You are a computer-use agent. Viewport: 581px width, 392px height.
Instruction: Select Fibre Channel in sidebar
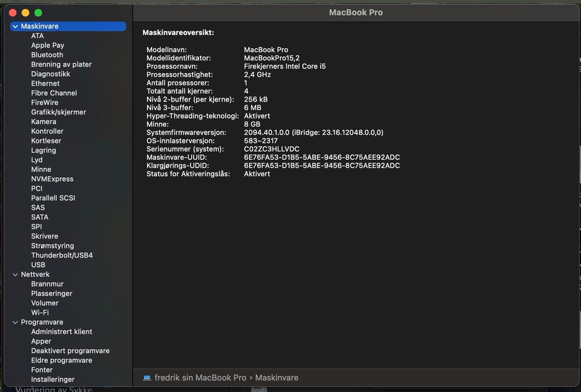54,93
